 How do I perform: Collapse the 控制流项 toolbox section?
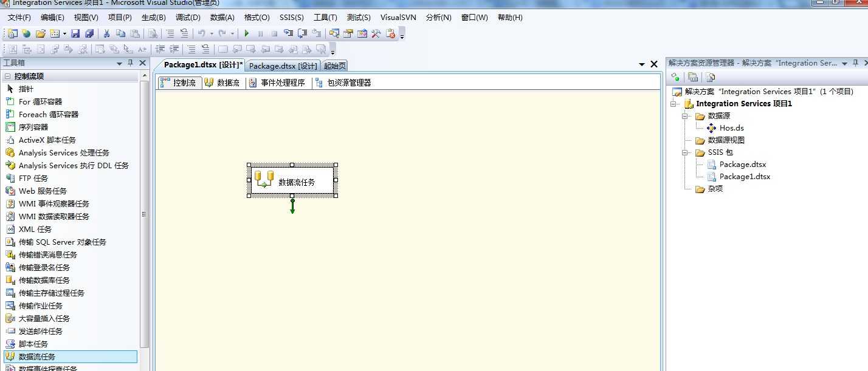(8, 77)
